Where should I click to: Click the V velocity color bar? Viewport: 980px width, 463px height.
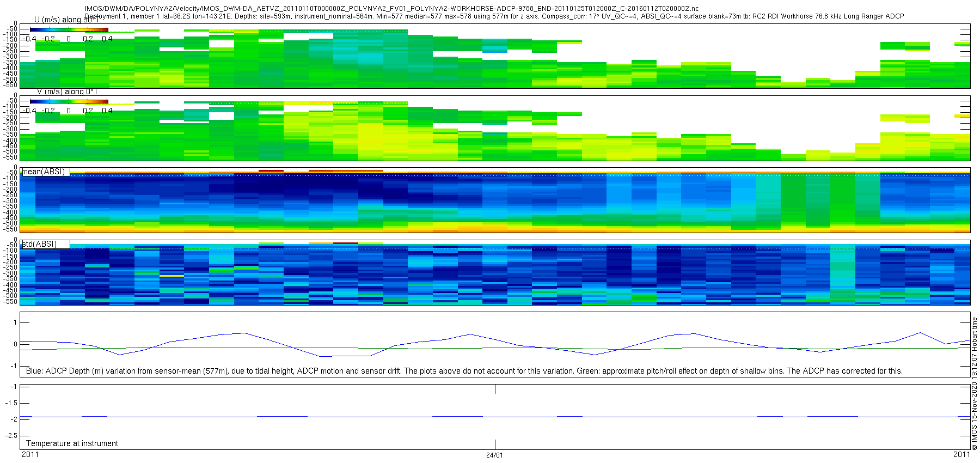click(x=69, y=101)
